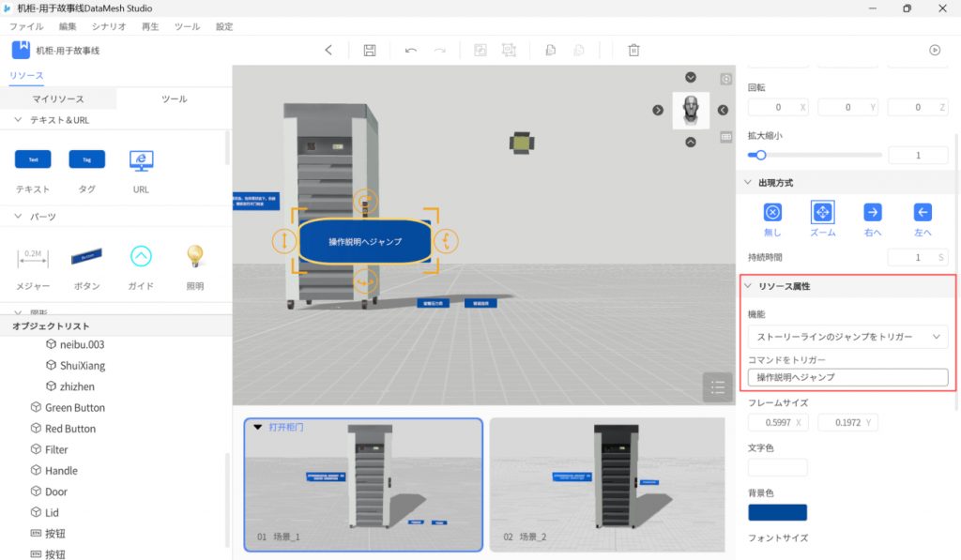Select the Guide tool icon
Image resolution: width=961 pixels, height=560 pixels.
(141, 256)
